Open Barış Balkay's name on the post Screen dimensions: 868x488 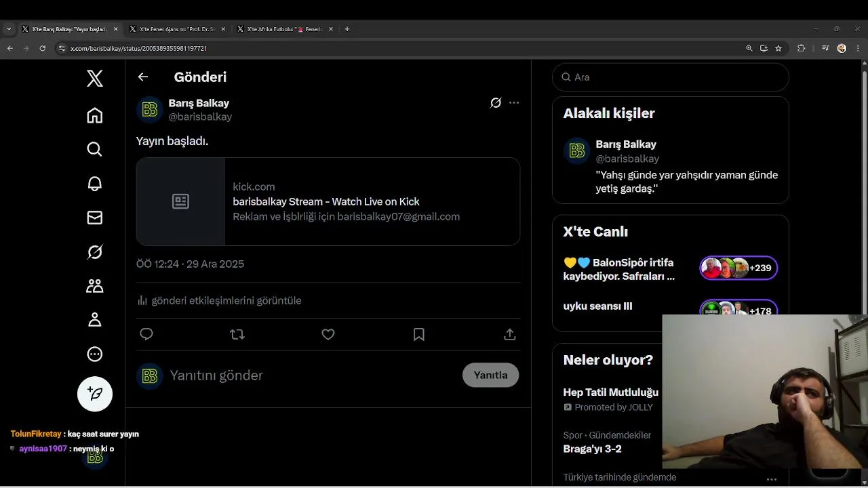tap(199, 103)
